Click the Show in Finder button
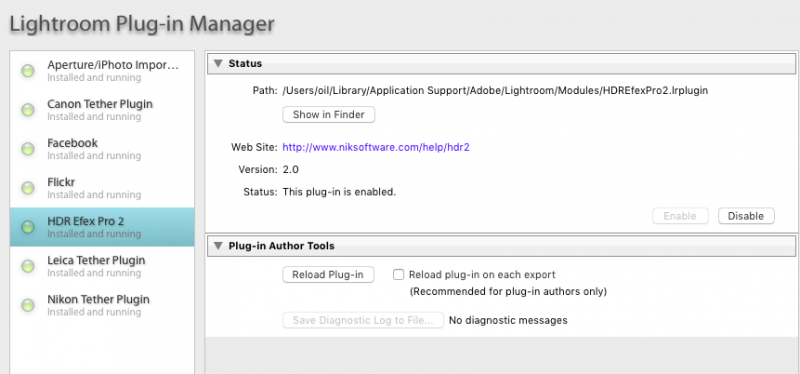Viewport: 800px width, 374px height. (329, 115)
